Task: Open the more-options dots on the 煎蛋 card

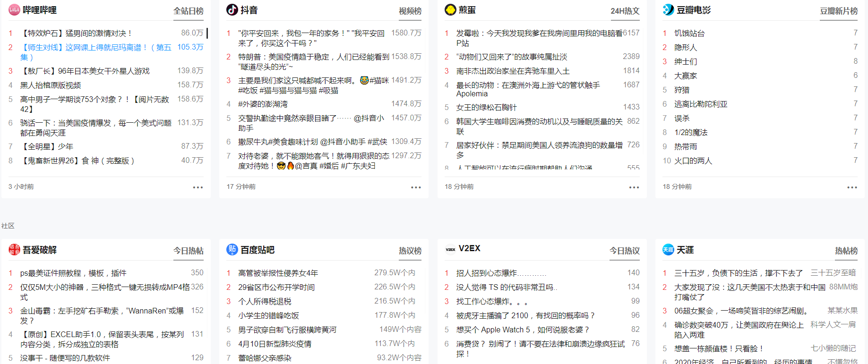Action: coord(634,187)
